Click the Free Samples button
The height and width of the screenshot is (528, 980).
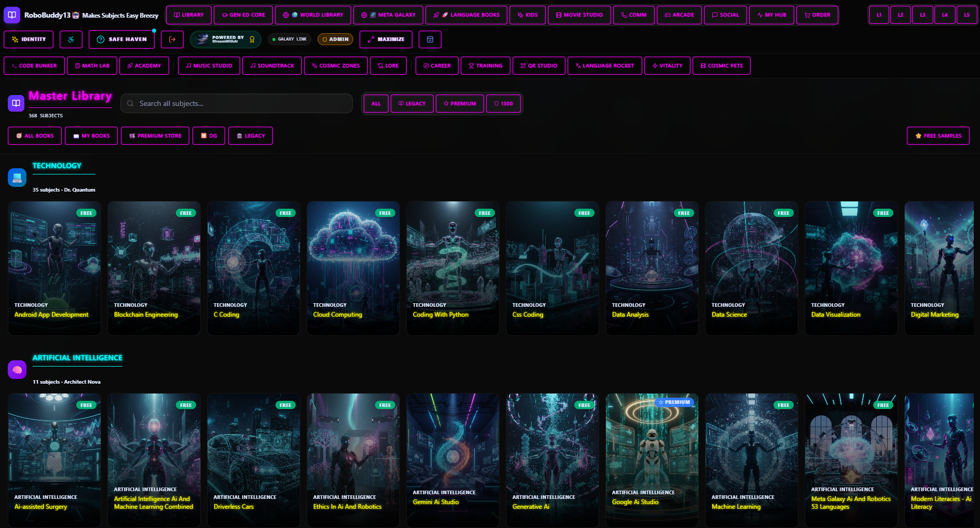pyautogui.click(x=938, y=136)
